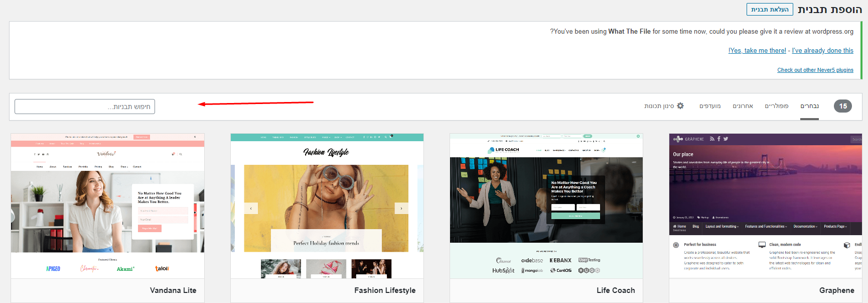The height and width of the screenshot is (303, 868).
Task: Click the Vandana Lite theme name
Action: 173,290
